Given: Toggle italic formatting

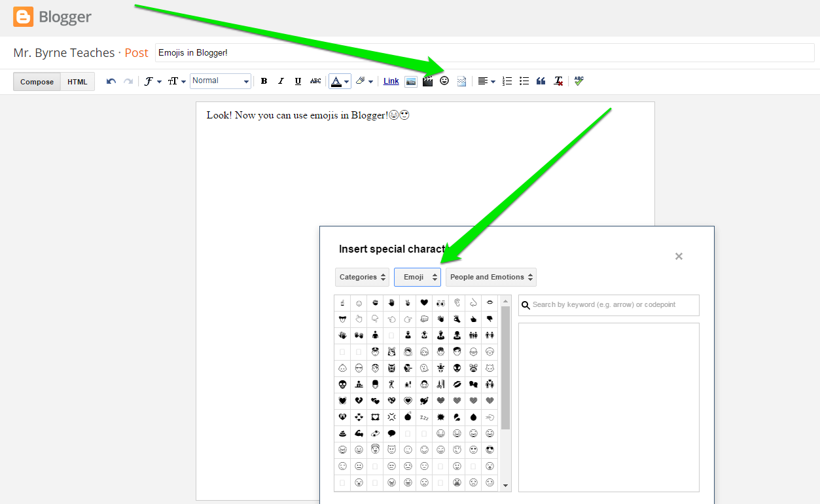Looking at the screenshot, I should pos(281,81).
